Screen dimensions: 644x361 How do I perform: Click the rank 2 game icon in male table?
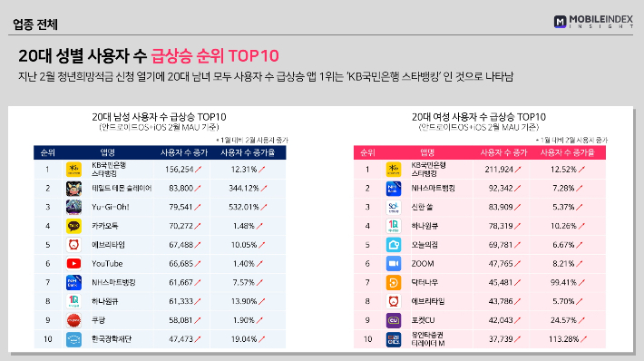tap(73, 188)
